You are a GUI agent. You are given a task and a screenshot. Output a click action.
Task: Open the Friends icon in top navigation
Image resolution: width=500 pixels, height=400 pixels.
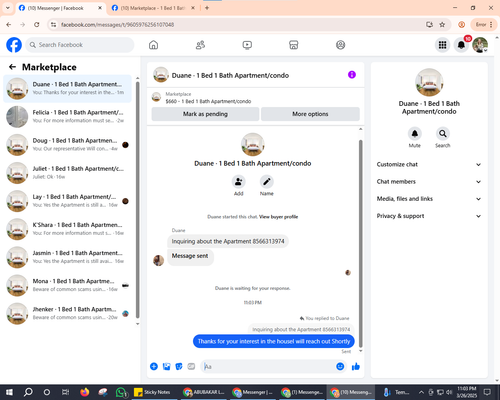200,45
